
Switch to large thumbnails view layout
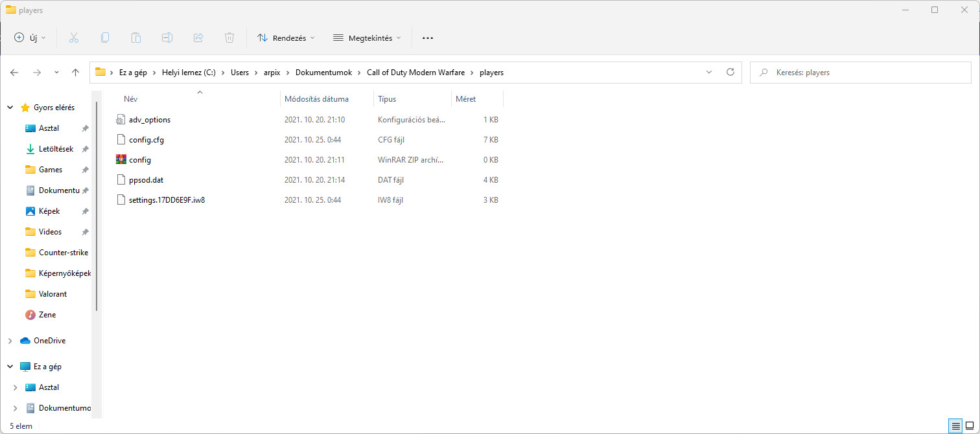970,426
